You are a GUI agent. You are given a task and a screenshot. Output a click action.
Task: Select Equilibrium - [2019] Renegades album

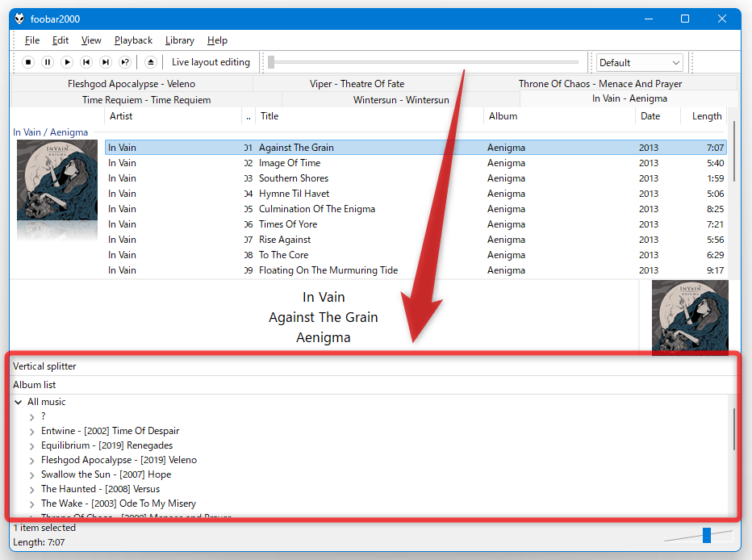[107, 445]
